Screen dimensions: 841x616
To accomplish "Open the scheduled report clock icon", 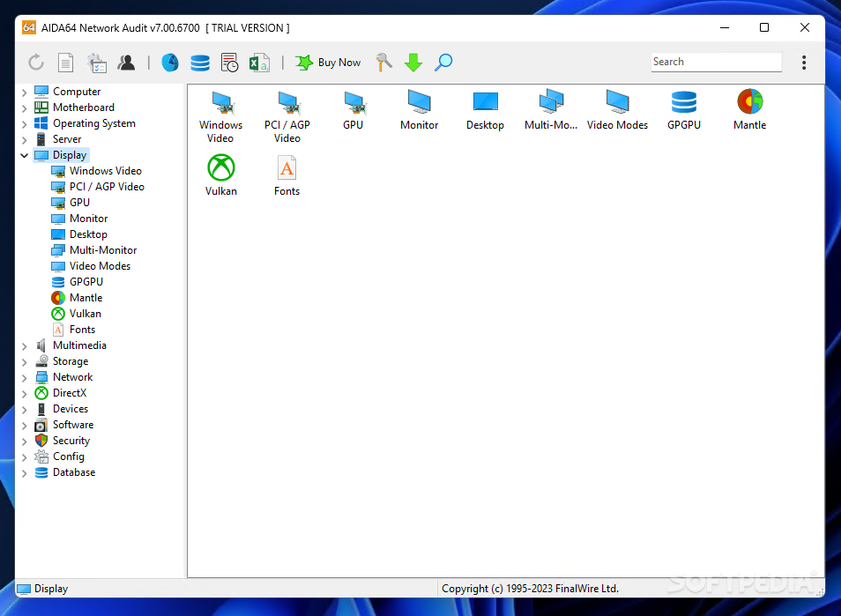I will (x=229, y=63).
